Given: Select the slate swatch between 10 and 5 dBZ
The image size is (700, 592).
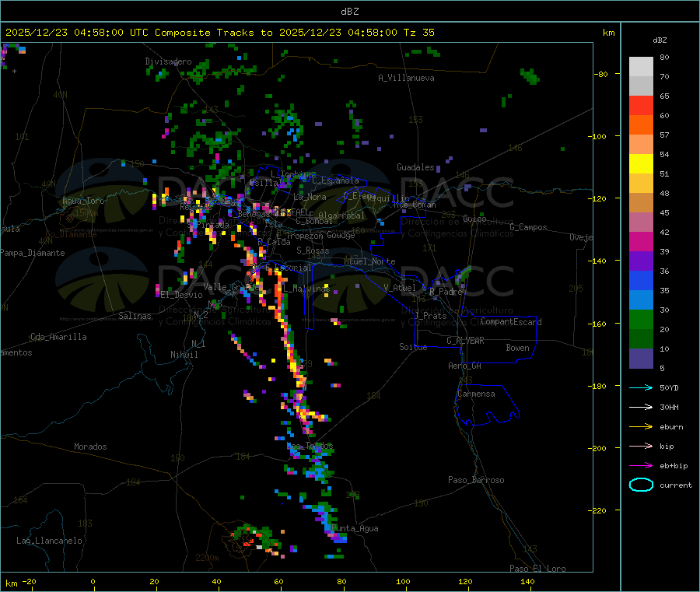Looking at the screenshot, I should [641, 359].
